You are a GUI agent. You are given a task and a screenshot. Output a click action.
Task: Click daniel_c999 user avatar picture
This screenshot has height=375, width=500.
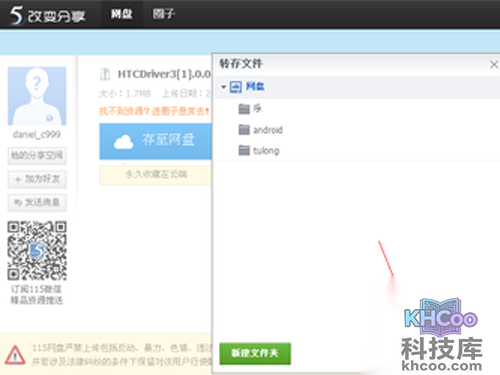[x=37, y=96]
